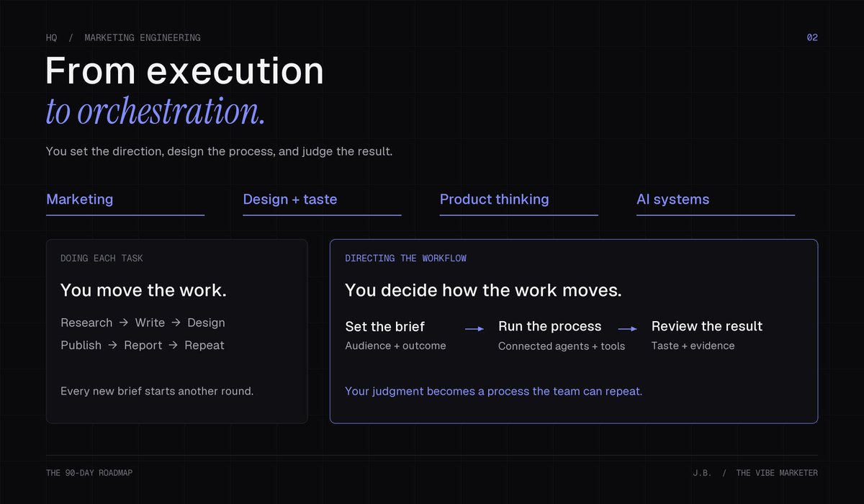Click "THE VIBE MARKETER" footer text
Screen dimensions: 864x504
(x=777, y=473)
